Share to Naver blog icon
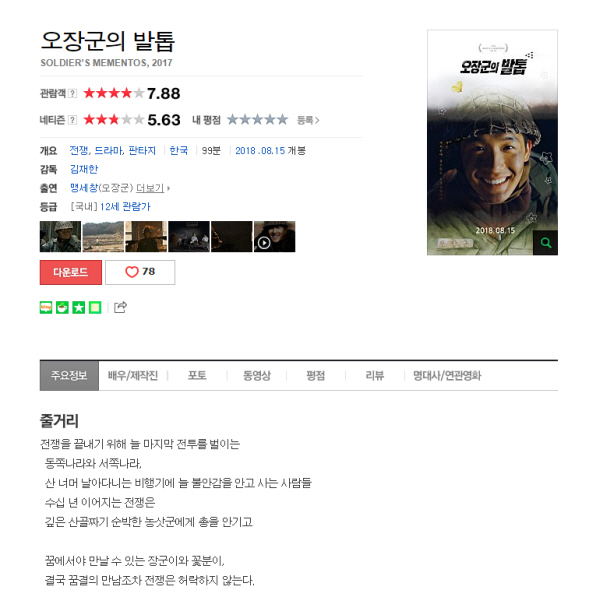The width and height of the screenshot is (600, 604). 46,307
